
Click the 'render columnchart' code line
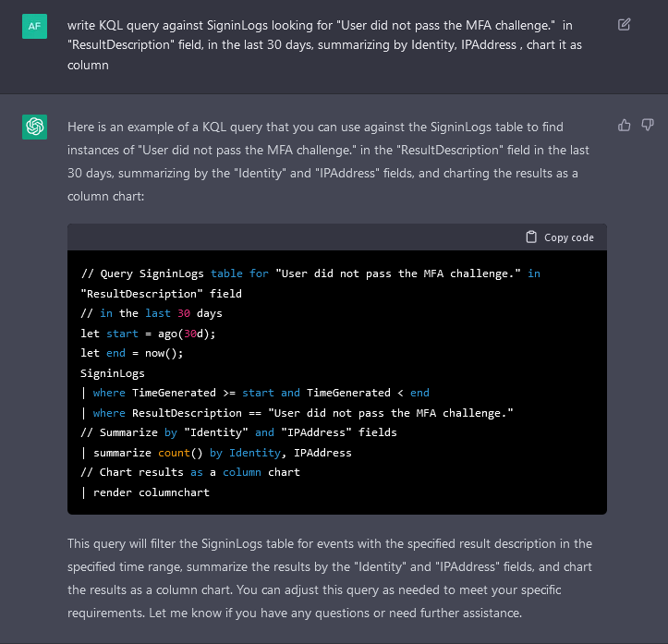pyautogui.click(x=145, y=492)
